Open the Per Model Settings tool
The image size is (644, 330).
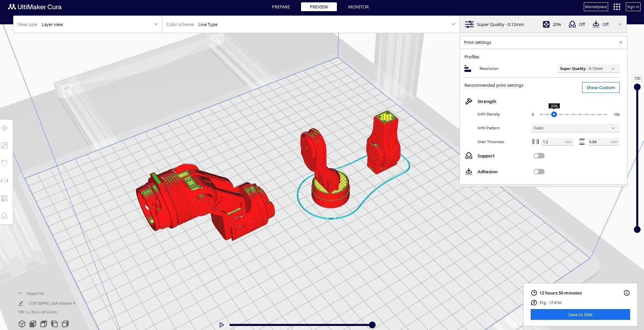pyautogui.click(x=4, y=198)
